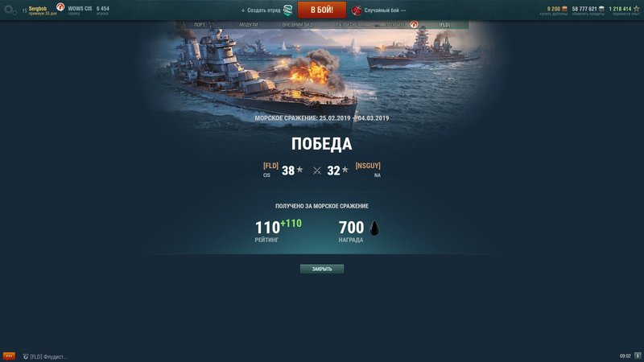Screen dimensions: 644x362
Task: Open the chat bubble button at bottom-left
Action: 9,356
